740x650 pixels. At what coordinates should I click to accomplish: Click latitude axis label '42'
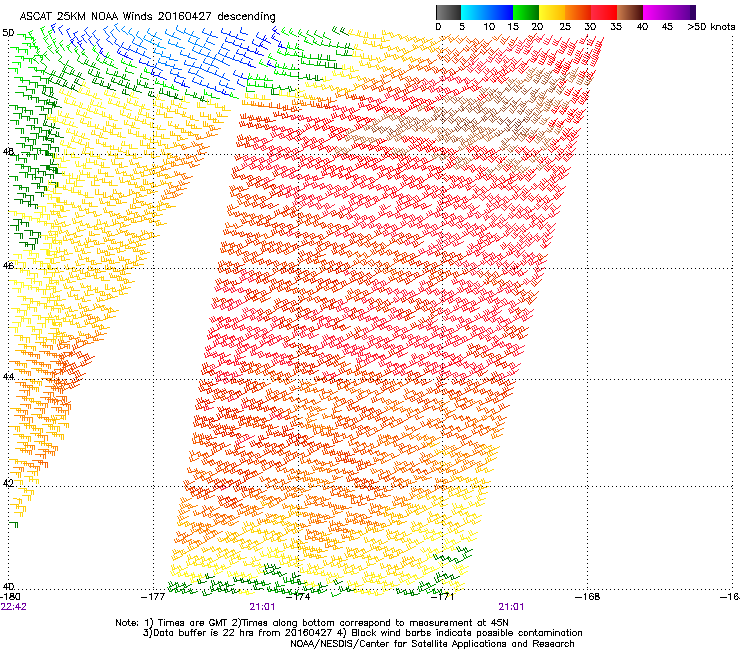8,483
